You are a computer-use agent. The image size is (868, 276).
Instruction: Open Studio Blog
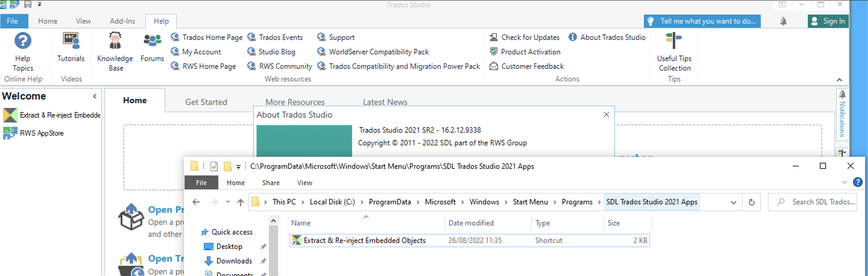tap(271, 52)
